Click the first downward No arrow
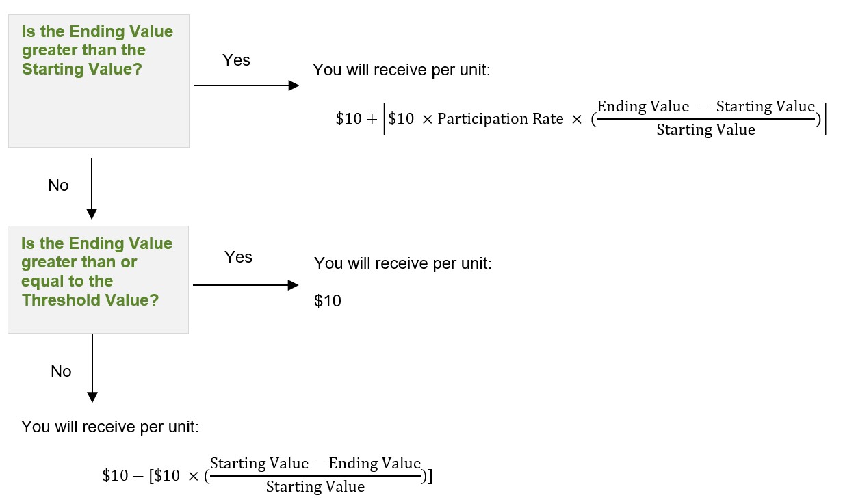843x504 pixels. point(92,189)
